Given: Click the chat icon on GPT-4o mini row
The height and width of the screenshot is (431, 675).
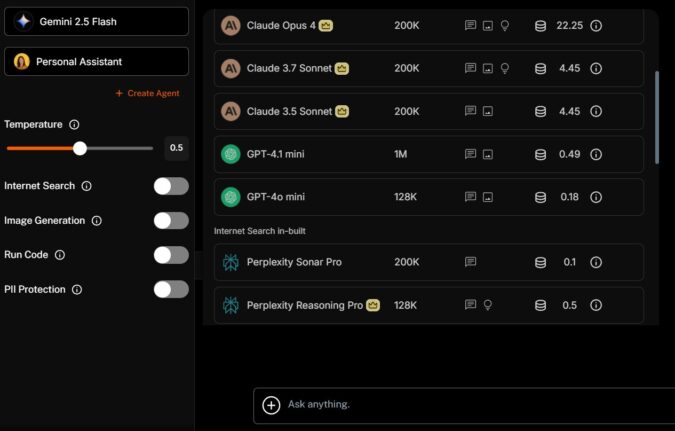Looking at the screenshot, I should tap(471, 197).
